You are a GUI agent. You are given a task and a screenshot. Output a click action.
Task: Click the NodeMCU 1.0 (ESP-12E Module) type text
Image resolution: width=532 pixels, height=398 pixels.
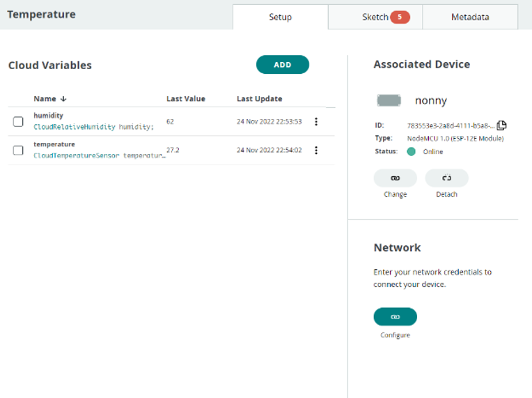[455, 139]
